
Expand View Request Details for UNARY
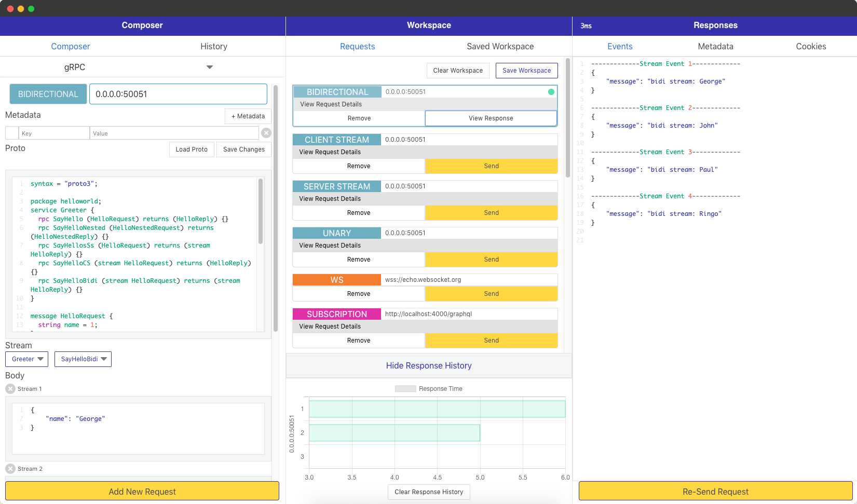click(x=425, y=246)
